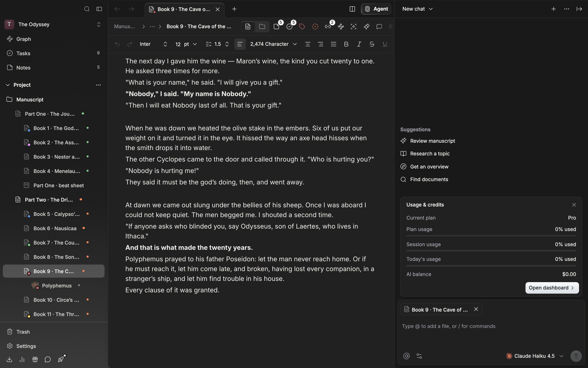Image resolution: width=588 pixels, height=368 pixels.
Task: Click the Agent button
Action: (376, 9)
